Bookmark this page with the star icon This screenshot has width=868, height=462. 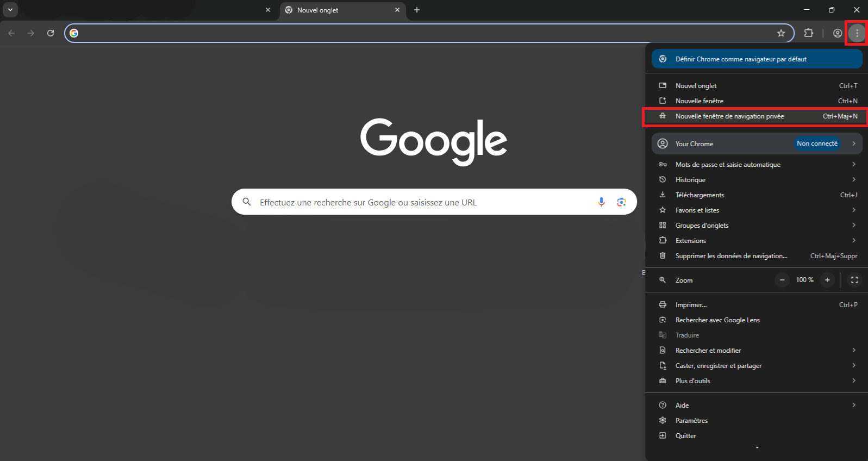point(781,33)
